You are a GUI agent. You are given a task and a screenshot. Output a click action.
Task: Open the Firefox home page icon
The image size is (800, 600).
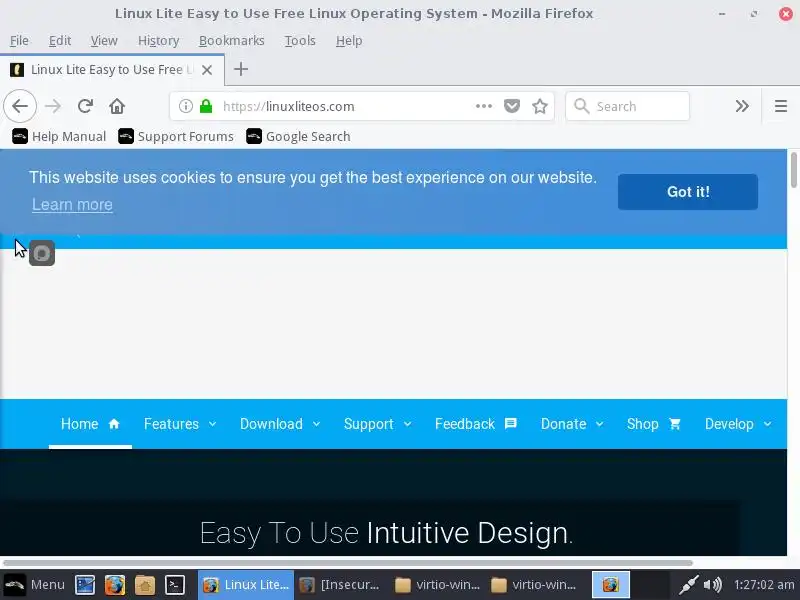pyautogui.click(x=117, y=106)
